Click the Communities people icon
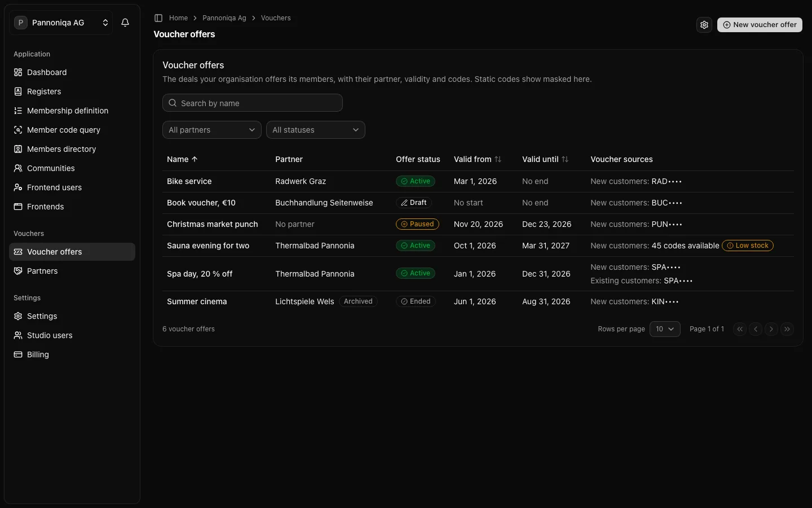Viewport: 812px width, 508px height. tap(18, 168)
